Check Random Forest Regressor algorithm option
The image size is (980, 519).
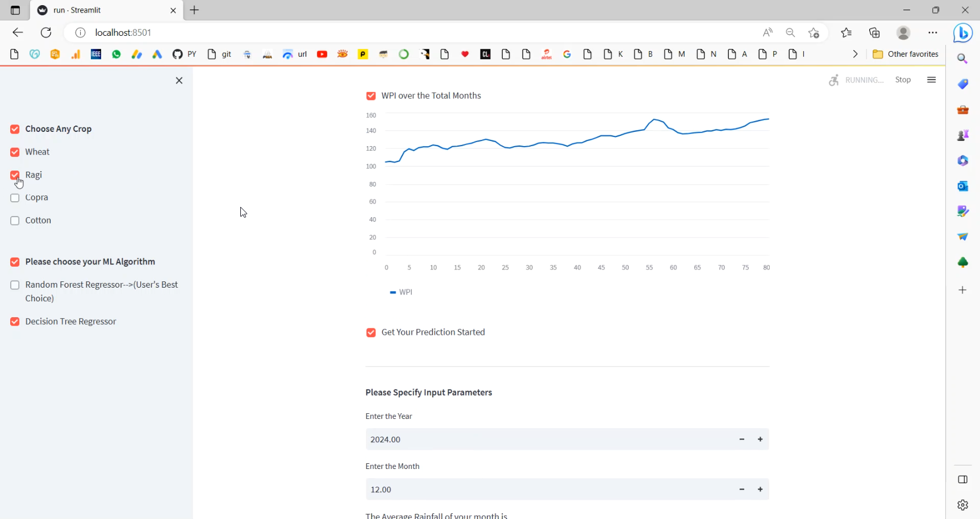15,285
